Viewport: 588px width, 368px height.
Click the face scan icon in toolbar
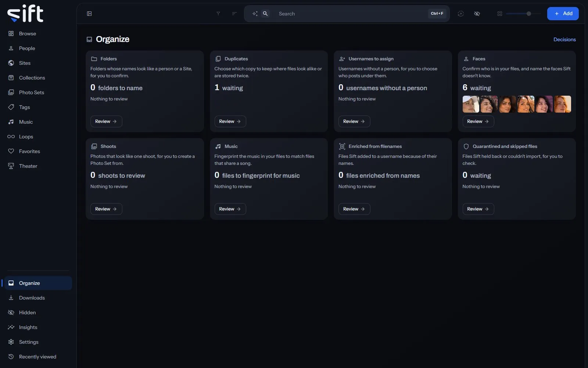pyautogui.click(x=461, y=14)
